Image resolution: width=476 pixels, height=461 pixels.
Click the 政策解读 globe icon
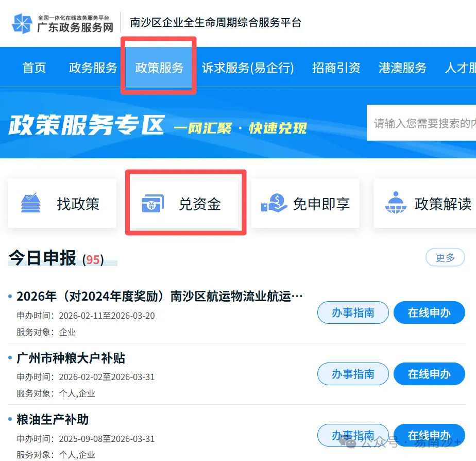(396, 203)
